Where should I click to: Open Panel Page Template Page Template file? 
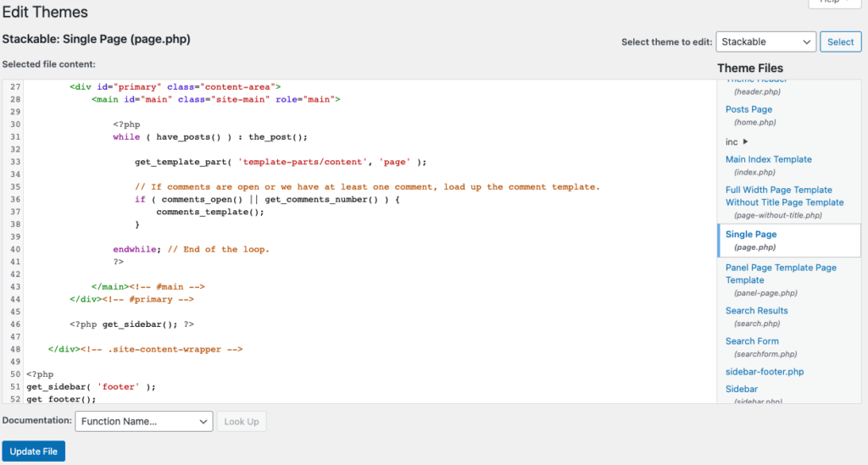[x=781, y=274]
